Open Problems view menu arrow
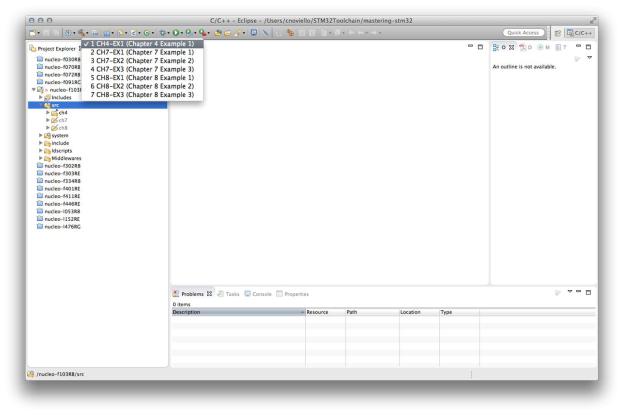This screenshot has height=416, width=624. pyautogui.click(x=570, y=292)
